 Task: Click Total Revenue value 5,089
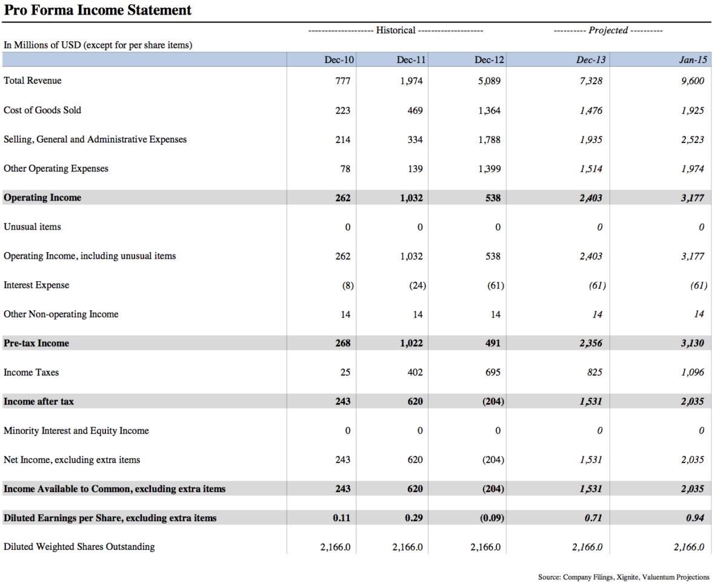pyautogui.click(x=489, y=81)
